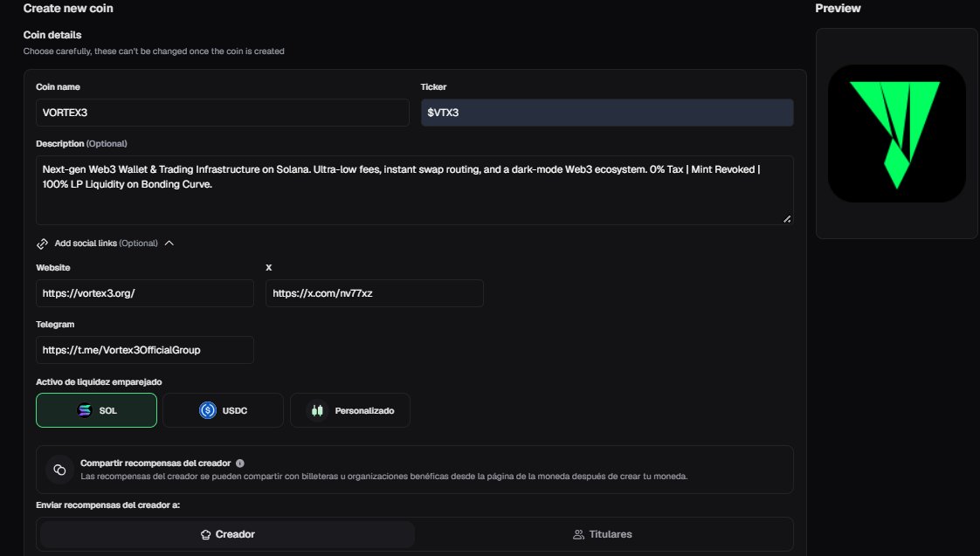Click the Coin name input field

coord(223,113)
